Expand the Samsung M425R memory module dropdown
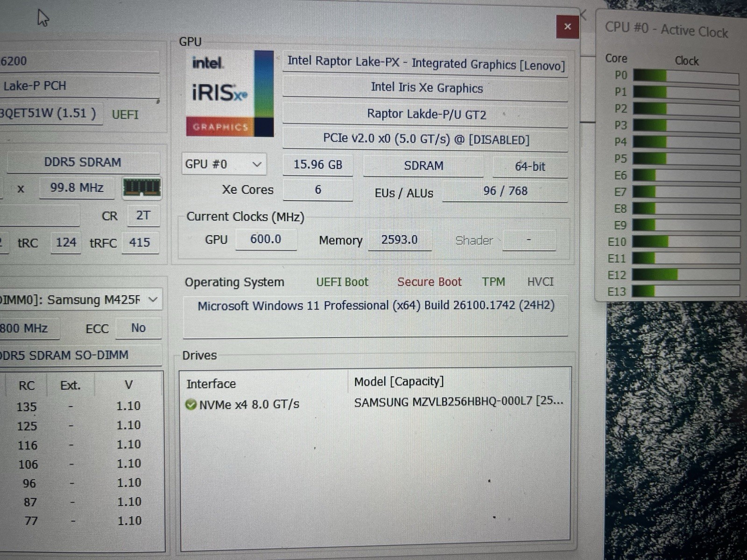 point(80,300)
